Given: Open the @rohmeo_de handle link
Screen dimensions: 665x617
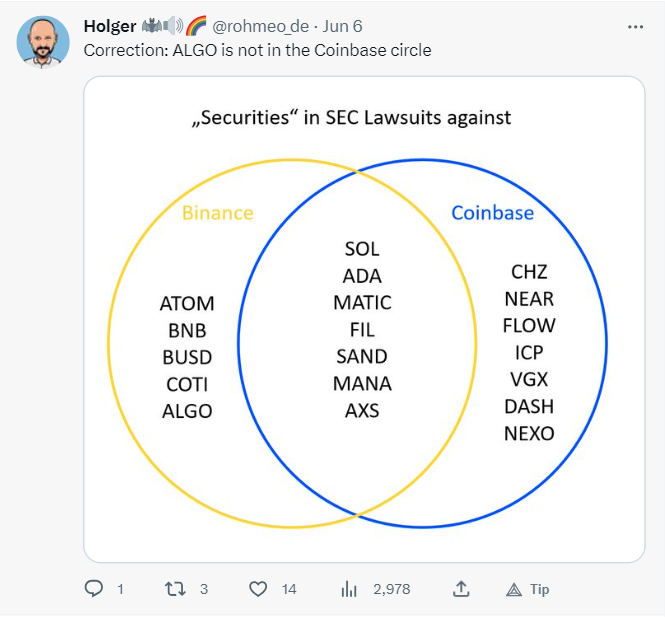Looking at the screenshot, I should [260, 26].
